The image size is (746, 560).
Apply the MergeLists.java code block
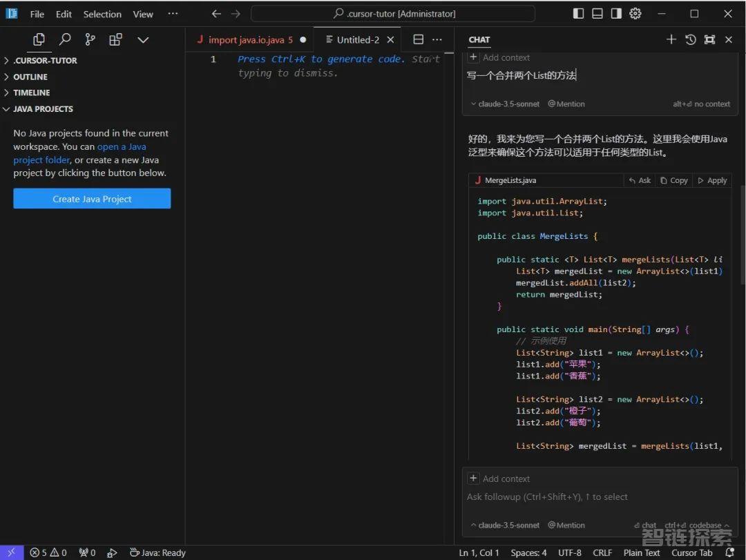tap(712, 180)
